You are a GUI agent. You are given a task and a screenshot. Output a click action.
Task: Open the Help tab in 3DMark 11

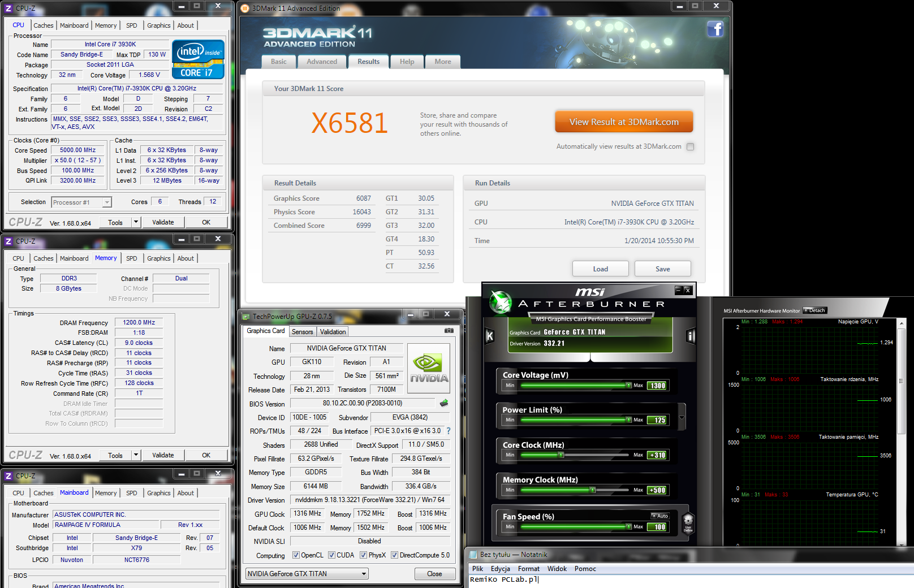pos(407,62)
